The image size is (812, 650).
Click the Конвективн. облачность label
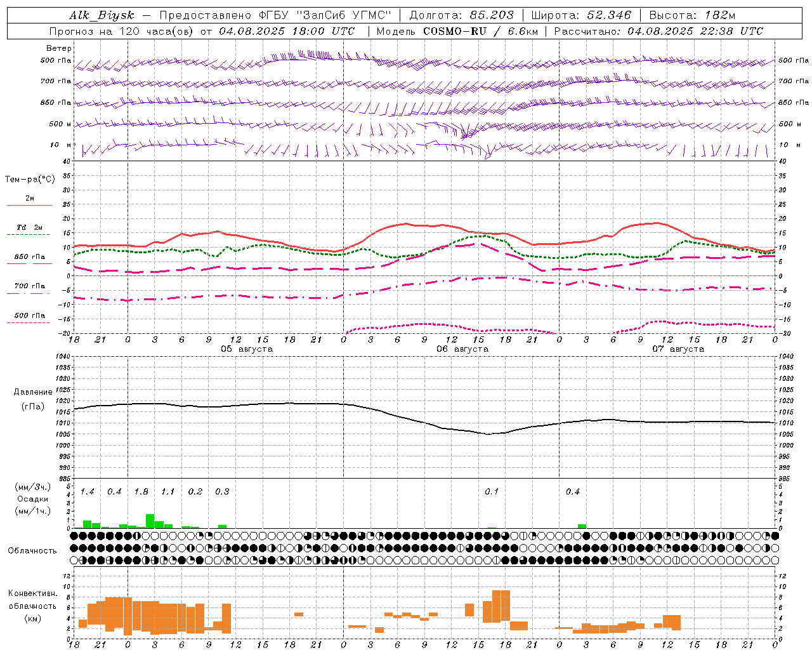pos(32,600)
